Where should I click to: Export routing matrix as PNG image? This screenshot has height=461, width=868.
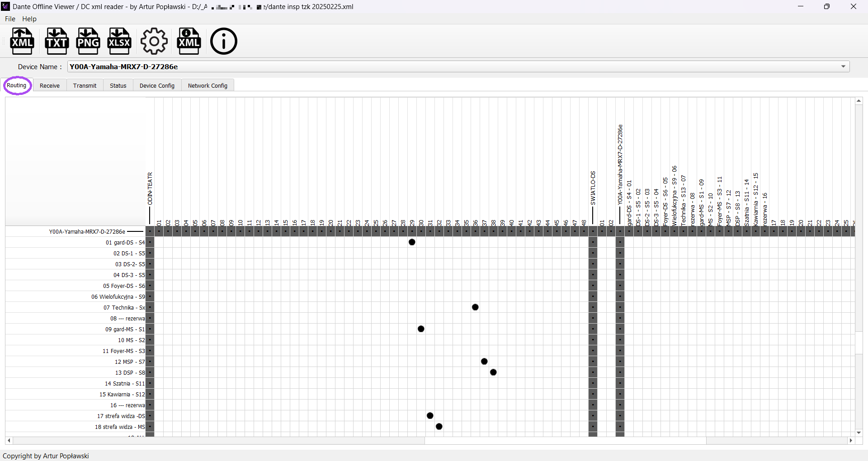coord(88,41)
